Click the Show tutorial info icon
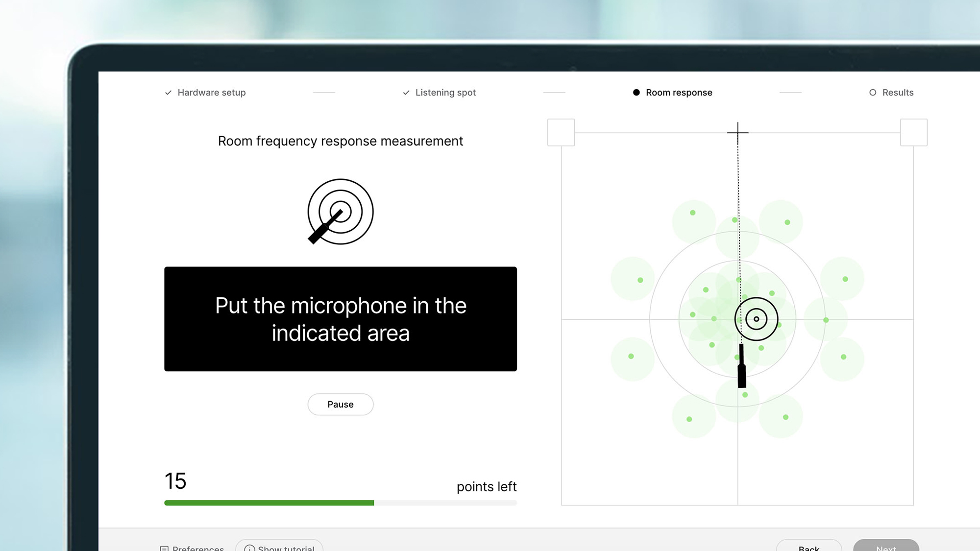980x551 pixels. (249, 548)
